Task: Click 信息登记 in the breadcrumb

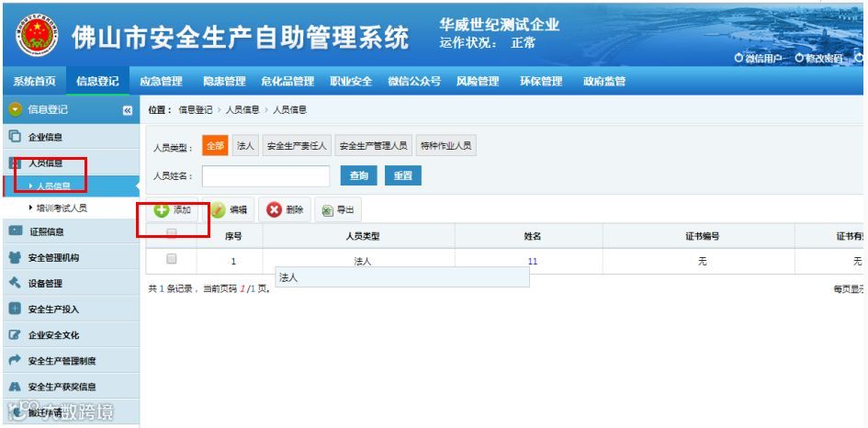Action: click(x=195, y=109)
